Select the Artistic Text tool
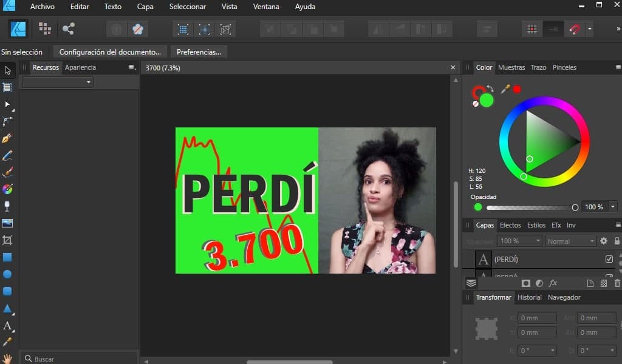The height and width of the screenshot is (364, 622). [7, 326]
